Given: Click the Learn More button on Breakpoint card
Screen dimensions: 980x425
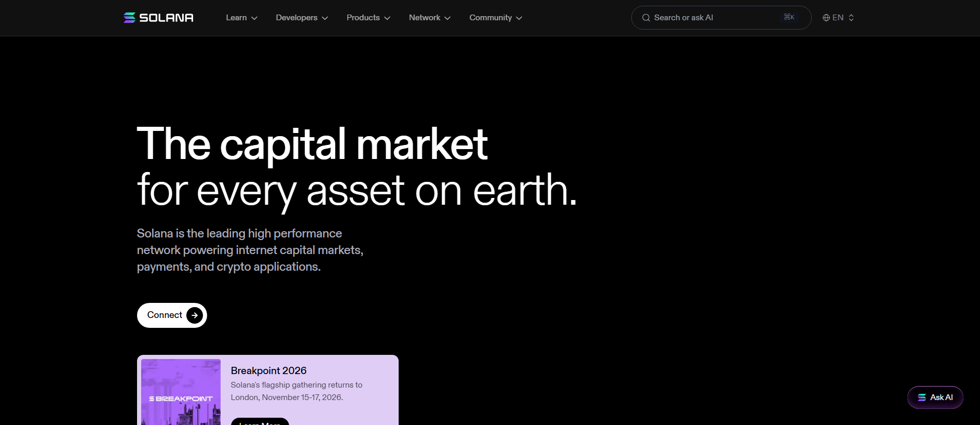Looking at the screenshot, I should click(260, 421).
